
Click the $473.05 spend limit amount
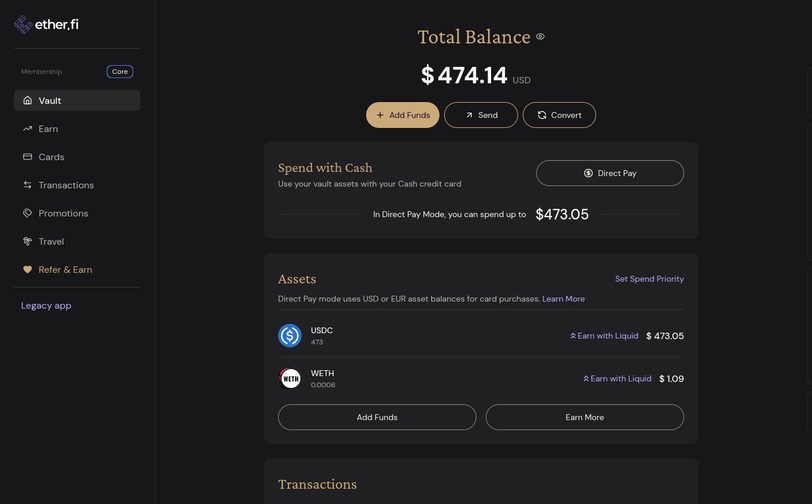(x=562, y=214)
